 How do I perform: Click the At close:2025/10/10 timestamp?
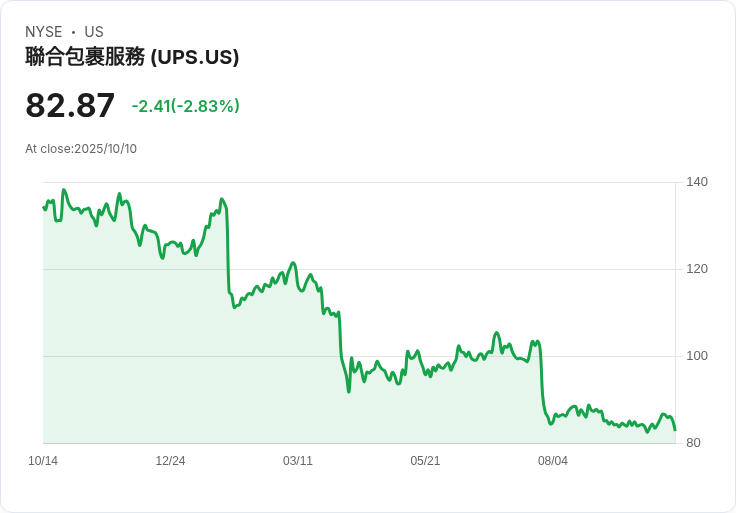click(x=81, y=149)
